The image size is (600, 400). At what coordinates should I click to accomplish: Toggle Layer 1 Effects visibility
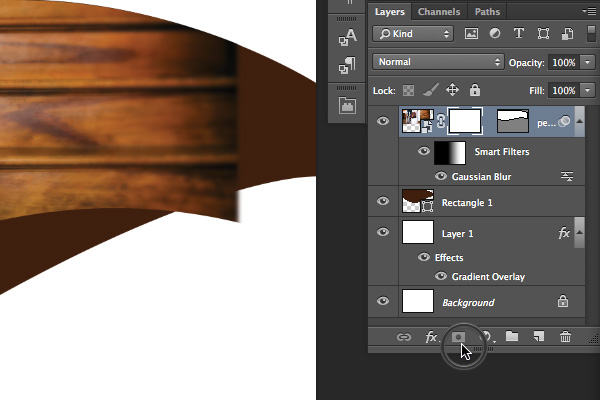click(424, 257)
